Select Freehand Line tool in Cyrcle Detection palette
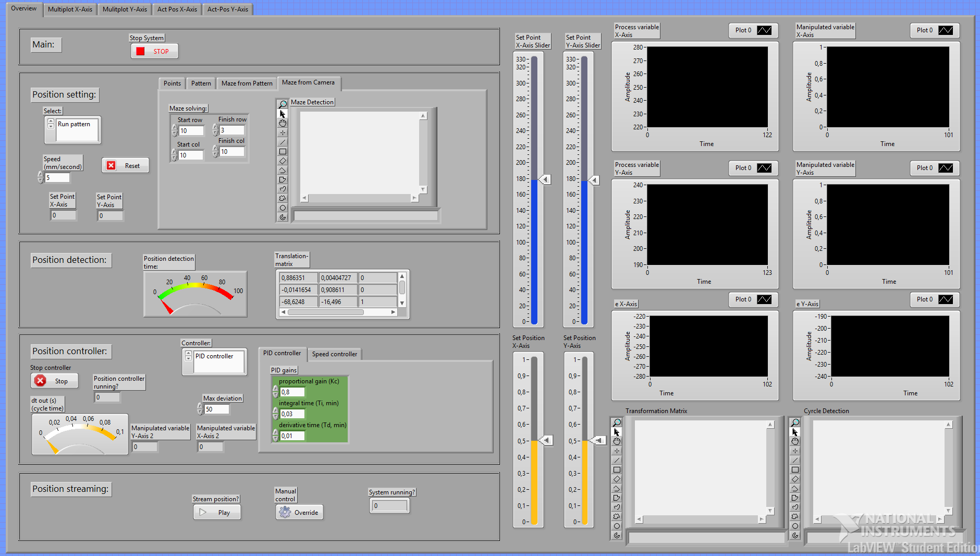The height and width of the screenshot is (556, 980). (x=795, y=507)
